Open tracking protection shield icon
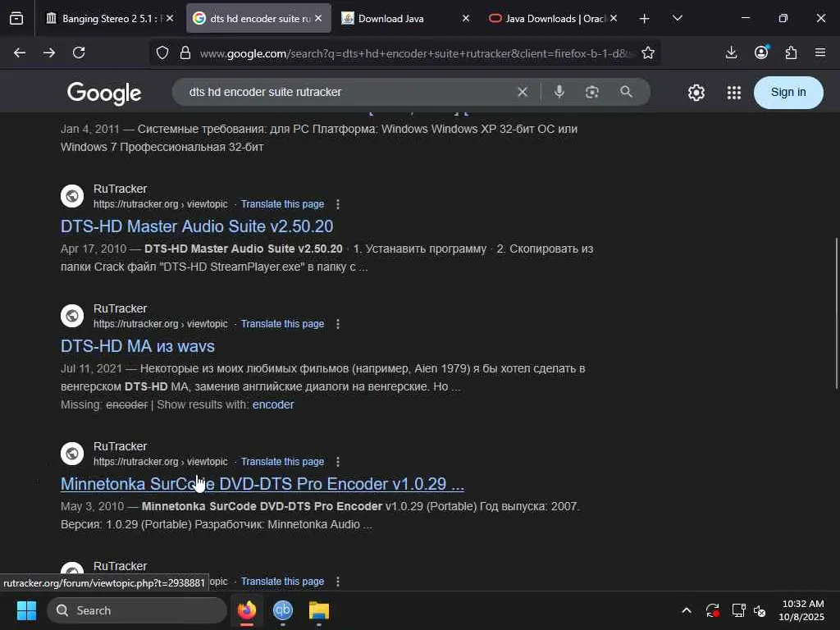 (162, 52)
